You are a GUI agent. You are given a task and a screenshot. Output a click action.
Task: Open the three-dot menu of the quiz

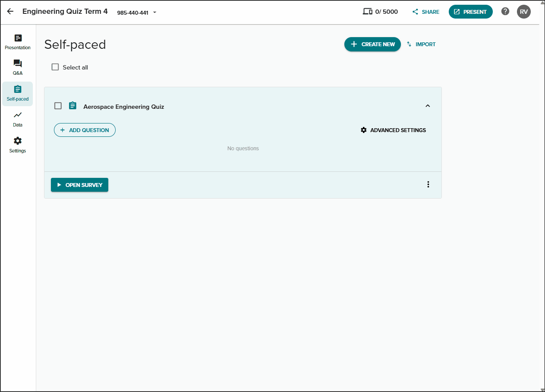[428, 184]
